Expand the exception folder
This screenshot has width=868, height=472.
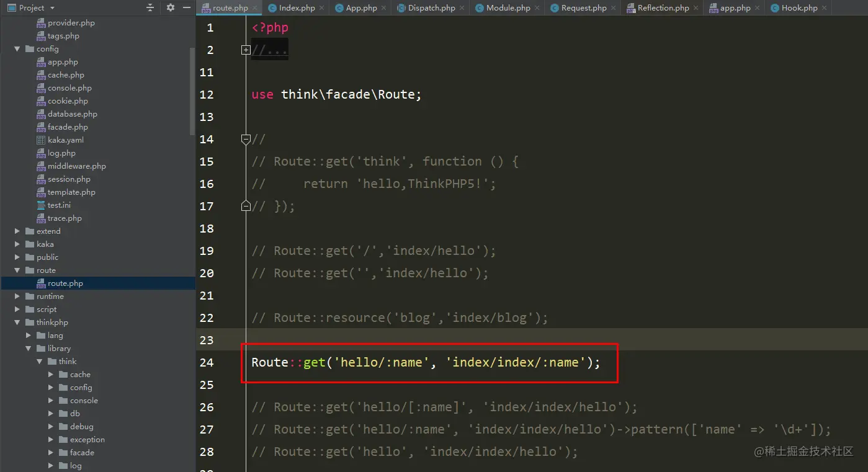tap(51, 440)
